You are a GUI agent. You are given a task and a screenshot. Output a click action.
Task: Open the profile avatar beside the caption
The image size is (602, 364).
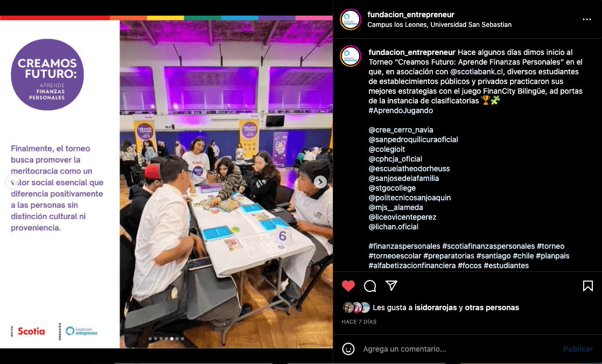(x=351, y=56)
